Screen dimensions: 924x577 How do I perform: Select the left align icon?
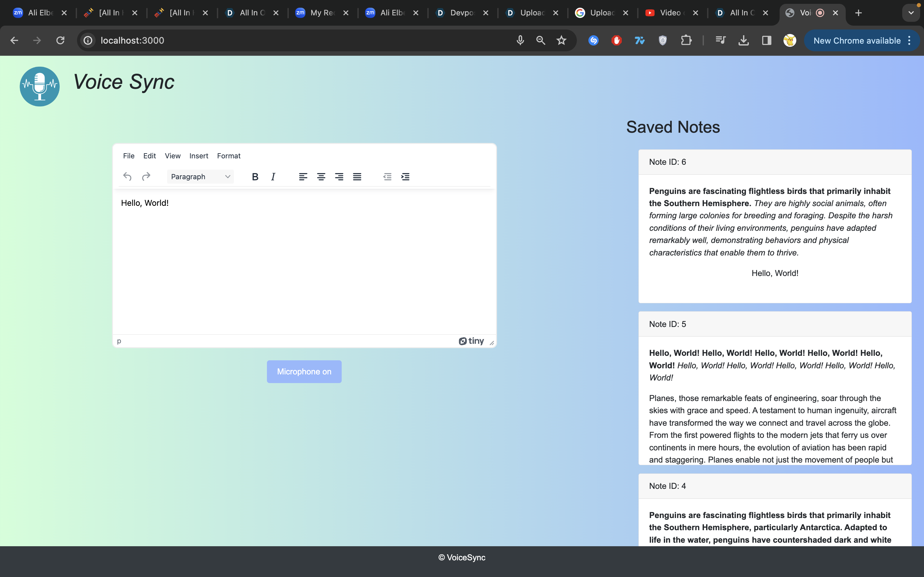tap(303, 177)
